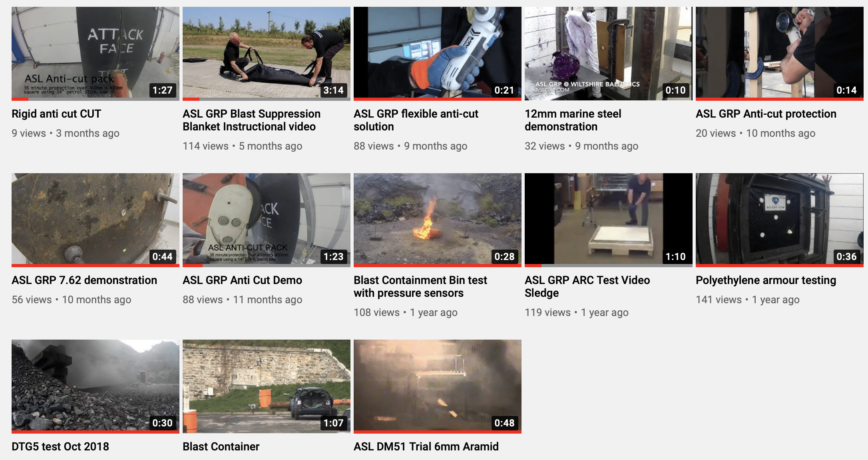The height and width of the screenshot is (460, 868).
Task: Click 'ASL GRP Anti-cut protection' title link
Action: 766,114
